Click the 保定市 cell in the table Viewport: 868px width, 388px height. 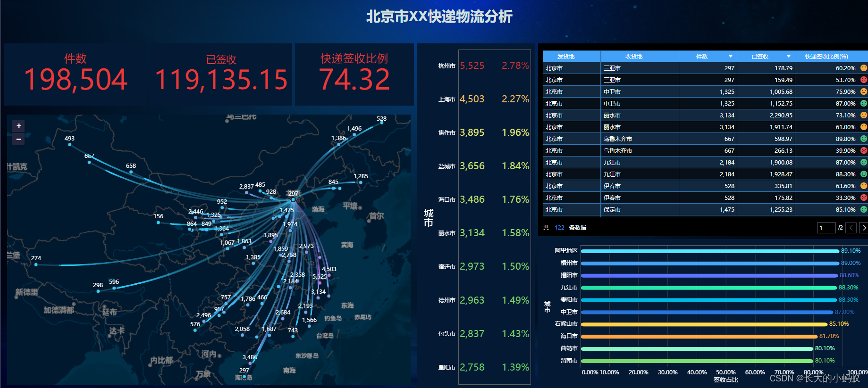coord(640,209)
